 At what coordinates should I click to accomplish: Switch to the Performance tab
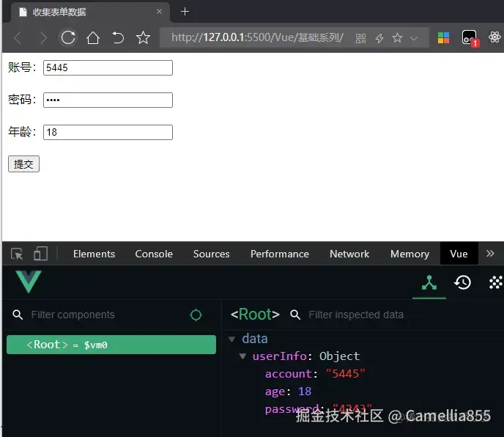pyautogui.click(x=280, y=254)
